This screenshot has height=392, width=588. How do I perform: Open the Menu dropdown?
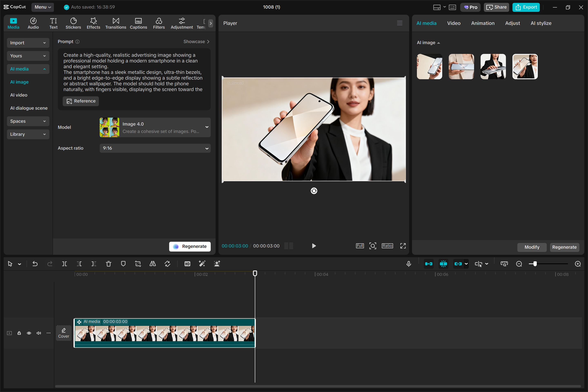click(x=43, y=7)
